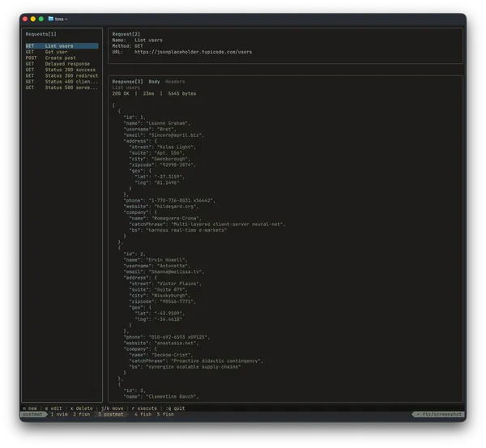Select the 'List users' GET request
The width and height of the screenshot is (486, 448).
pos(62,46)
